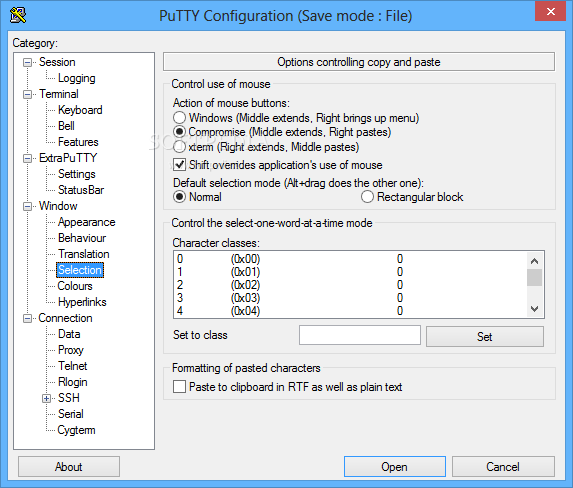This screenshot has height=488, width=573.
Task: Open the Bell category
Action: coord(66,126)
